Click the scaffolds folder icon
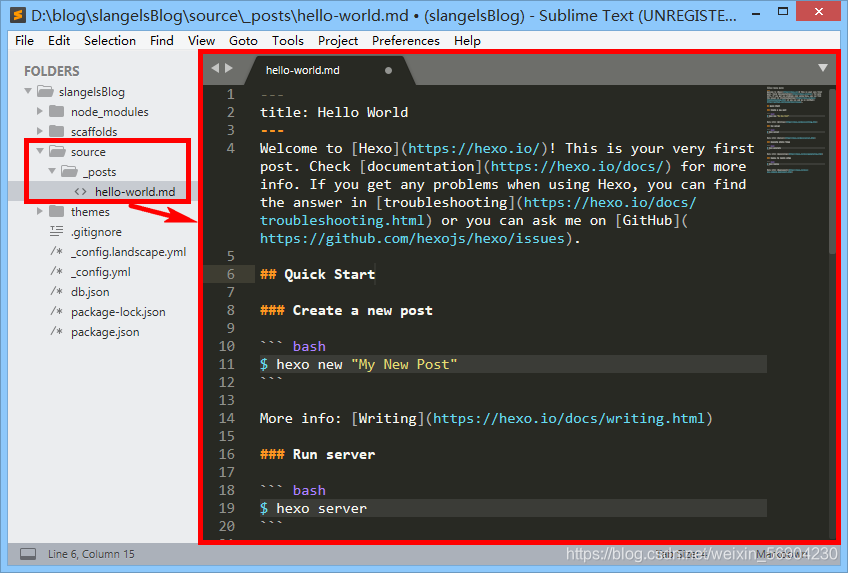This screenshot has height=573, width=848. click(x=56, y=131)
